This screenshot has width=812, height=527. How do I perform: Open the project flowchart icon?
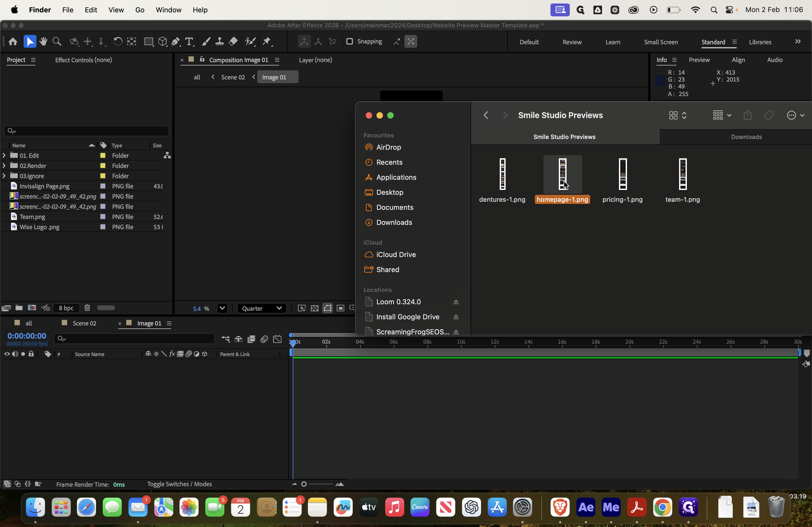[x=167, y=155]
